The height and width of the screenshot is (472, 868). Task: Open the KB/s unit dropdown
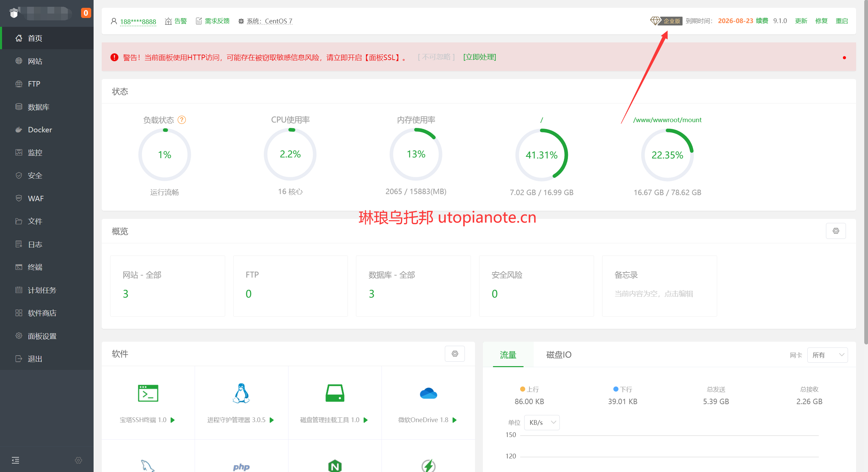[541, 422]
